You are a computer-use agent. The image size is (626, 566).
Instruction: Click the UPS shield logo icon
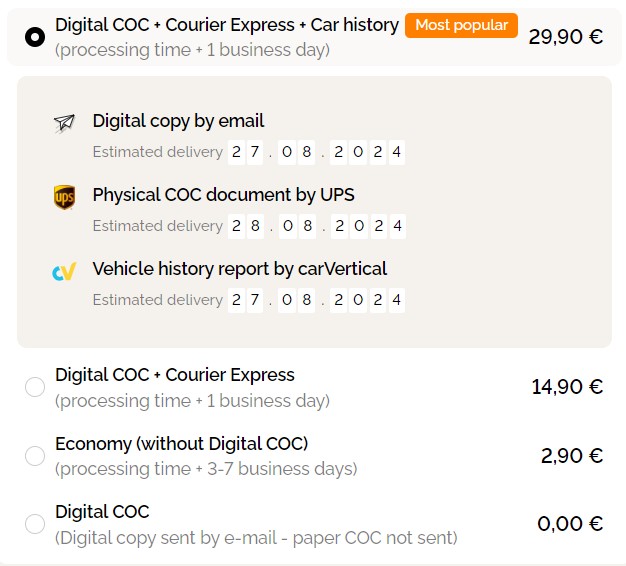(64, 197)
